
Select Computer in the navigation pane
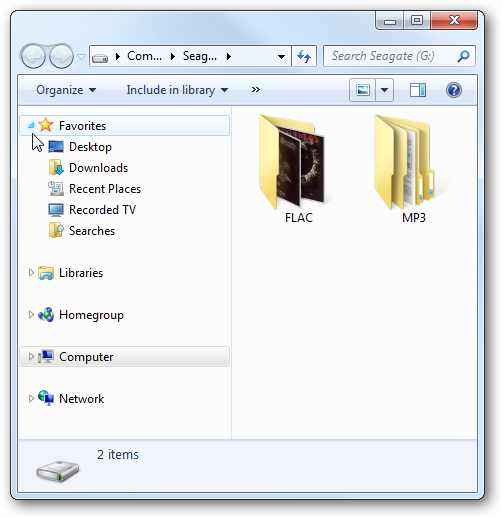tap(86, 357)
